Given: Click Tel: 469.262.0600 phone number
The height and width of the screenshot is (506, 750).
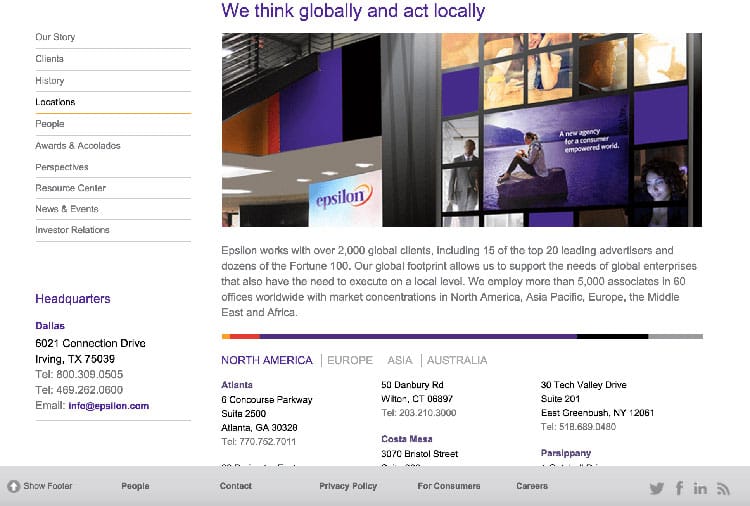Looking at the screenshot, I should click(x=79, y=390).
